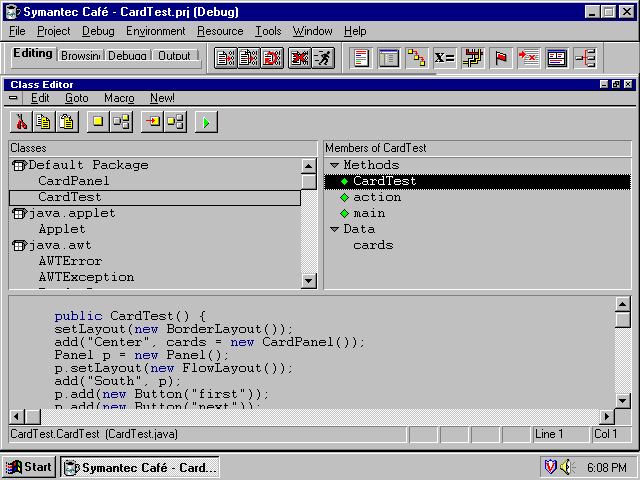Click the build project icon with stacked pages
The image size is (640, 480).
249,58
